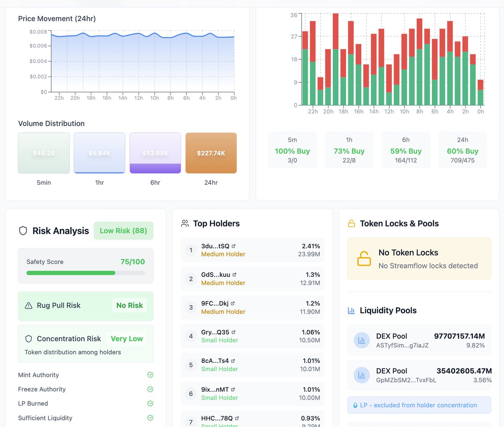Click the bar chart icon beside Liquidity Pools
The image size is (504, 427).
tap(352, 311)
